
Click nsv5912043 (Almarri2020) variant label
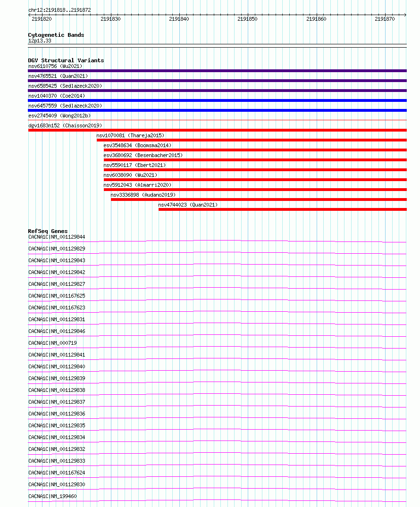click(137, 185)
